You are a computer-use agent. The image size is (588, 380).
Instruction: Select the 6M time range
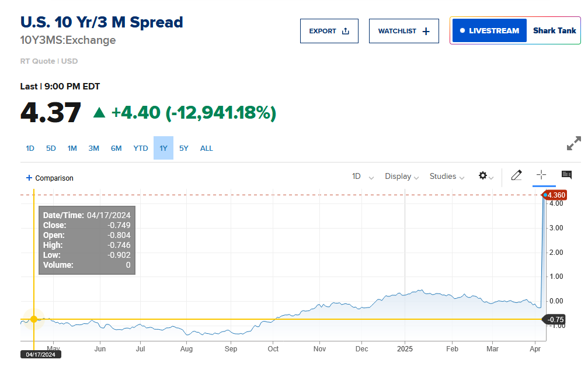click(116, 148)
